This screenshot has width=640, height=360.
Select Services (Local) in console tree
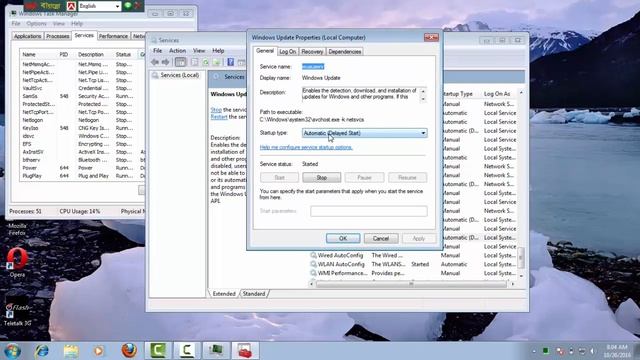coord(179,75)
